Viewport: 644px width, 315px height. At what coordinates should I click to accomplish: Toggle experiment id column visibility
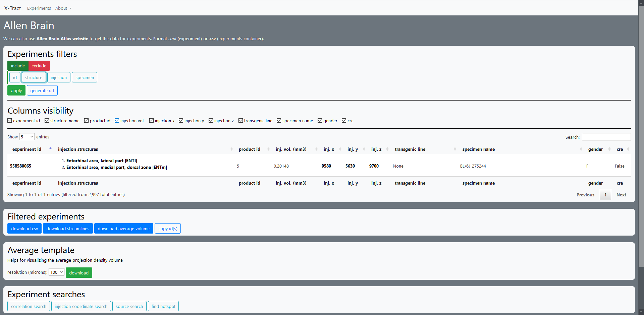(x=10, y=121)
